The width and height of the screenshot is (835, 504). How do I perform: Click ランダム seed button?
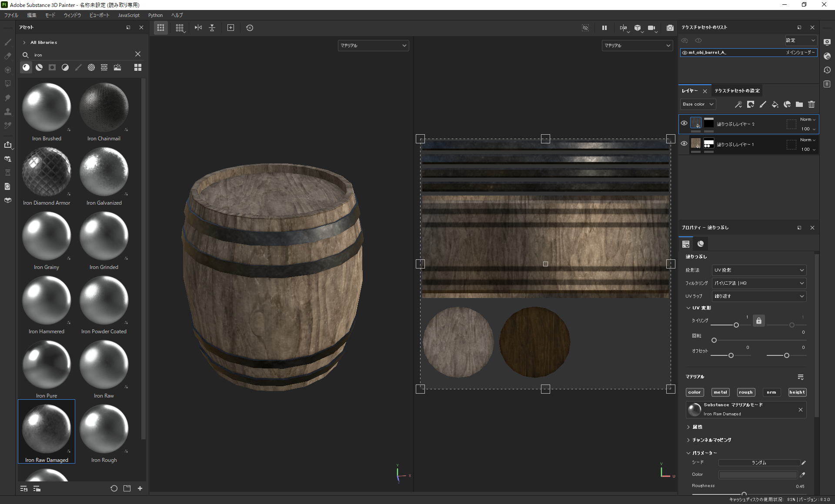(x=759, y=463)
